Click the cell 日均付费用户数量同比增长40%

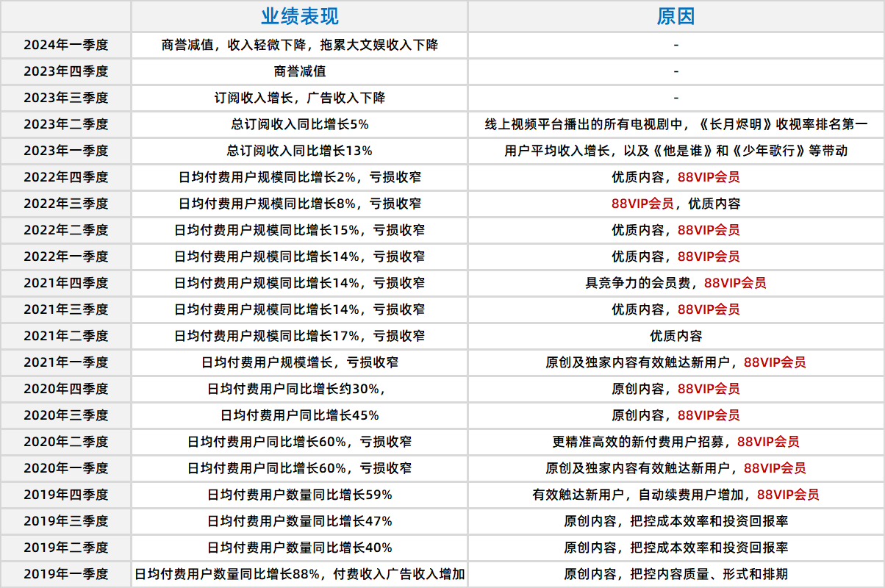(x=300, y=548)
